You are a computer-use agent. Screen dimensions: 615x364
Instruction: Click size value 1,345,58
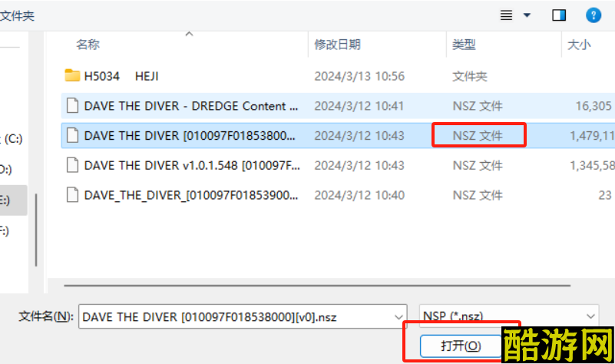coord(592,166)
